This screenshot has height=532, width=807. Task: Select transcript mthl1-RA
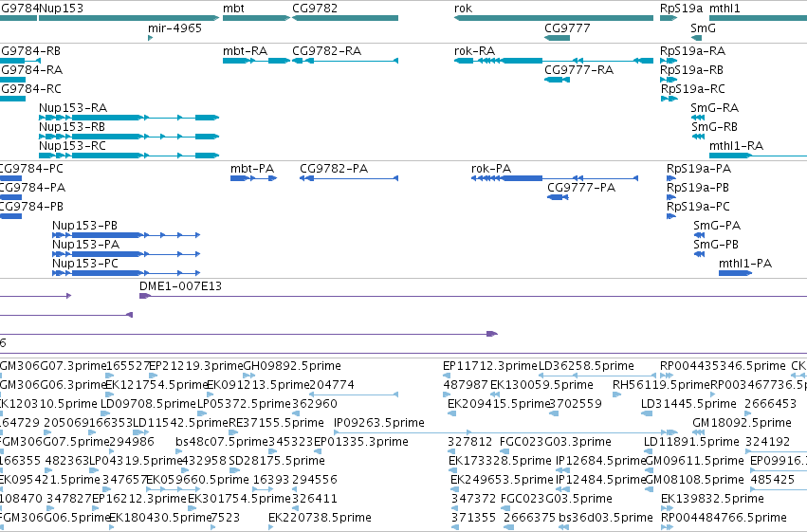(x=758, y=156)
